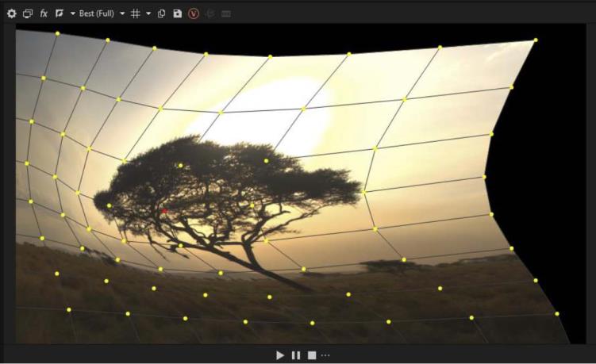The height and width of the screenshot is (364, 596).
Task: Stop the preview playback
Action: 312,354
